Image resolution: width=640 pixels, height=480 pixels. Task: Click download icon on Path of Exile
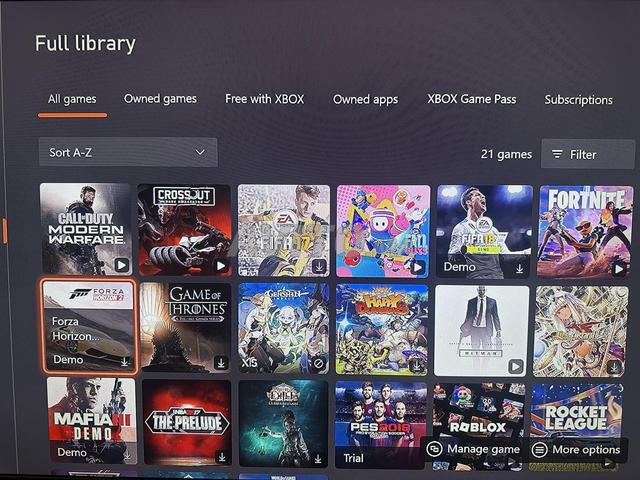click(318, 459)
